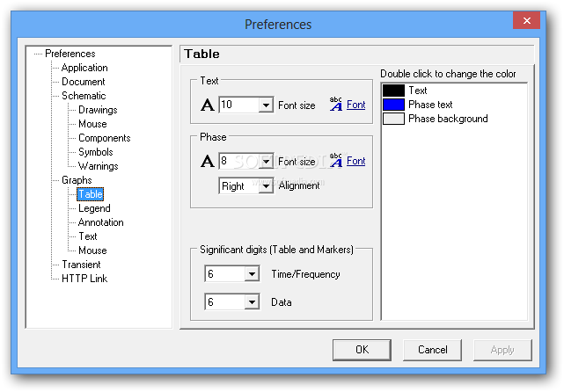Screen dimensions: 564x392
Task: Select Mouse under Graphs
Action: click(92, 250)
